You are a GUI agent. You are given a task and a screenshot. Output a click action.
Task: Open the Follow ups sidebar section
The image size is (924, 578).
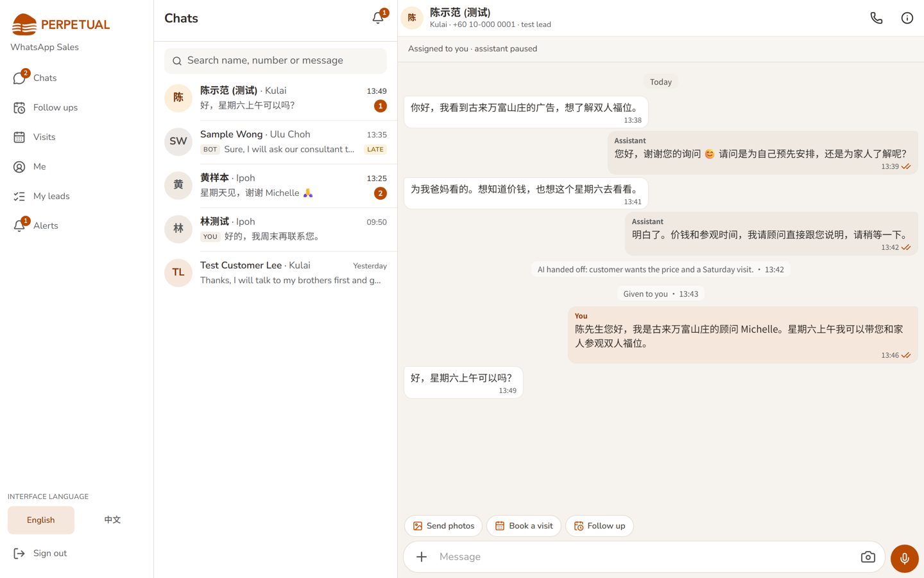(76, 107)
